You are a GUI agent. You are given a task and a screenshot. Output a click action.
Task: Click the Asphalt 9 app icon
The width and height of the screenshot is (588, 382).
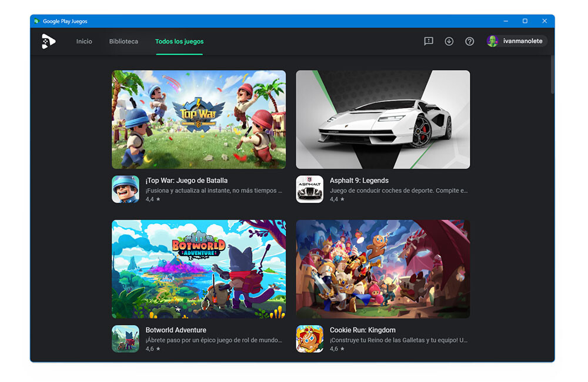click(x=310, y=189)
